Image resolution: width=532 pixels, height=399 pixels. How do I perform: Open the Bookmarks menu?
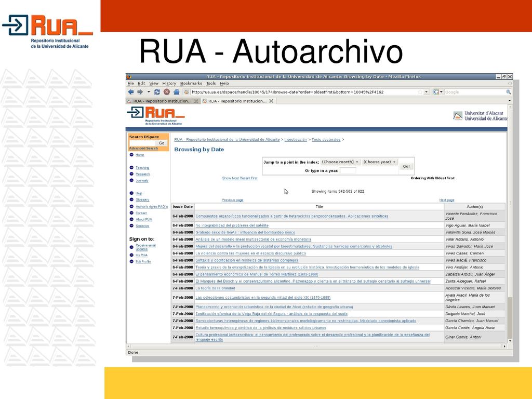[x=191, y=84]
